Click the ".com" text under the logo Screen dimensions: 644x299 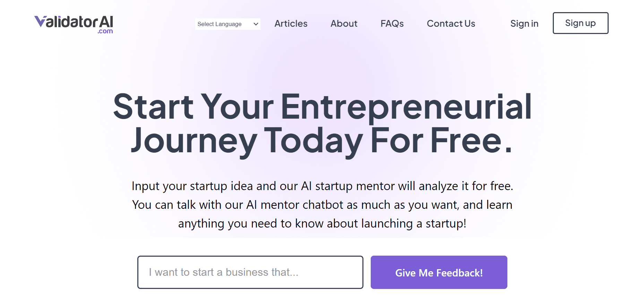click(105, 31)
